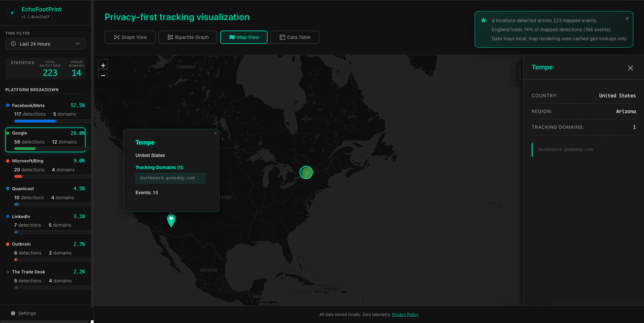Open the Last 24 Hours time filter dropdown

point(45,44)
